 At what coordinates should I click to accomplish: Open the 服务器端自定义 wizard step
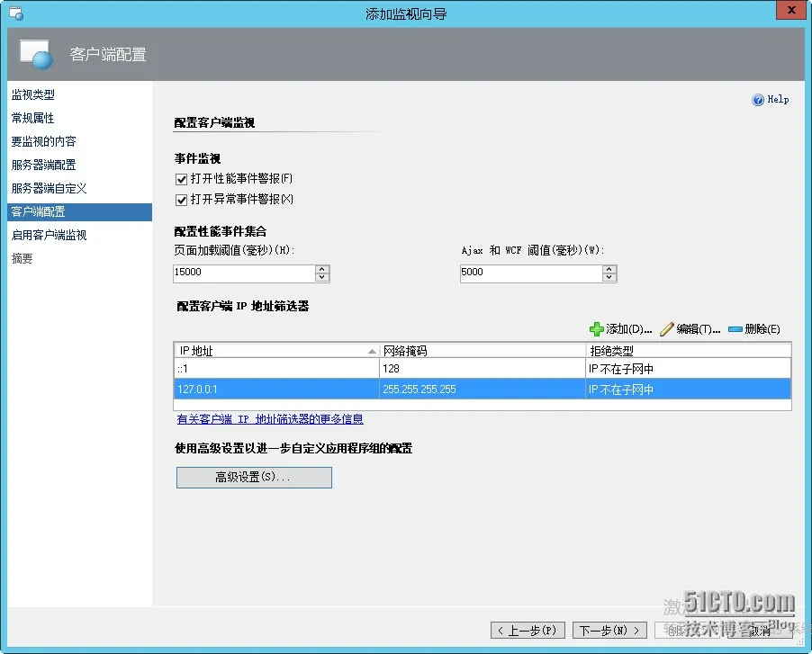pos(50,188)
